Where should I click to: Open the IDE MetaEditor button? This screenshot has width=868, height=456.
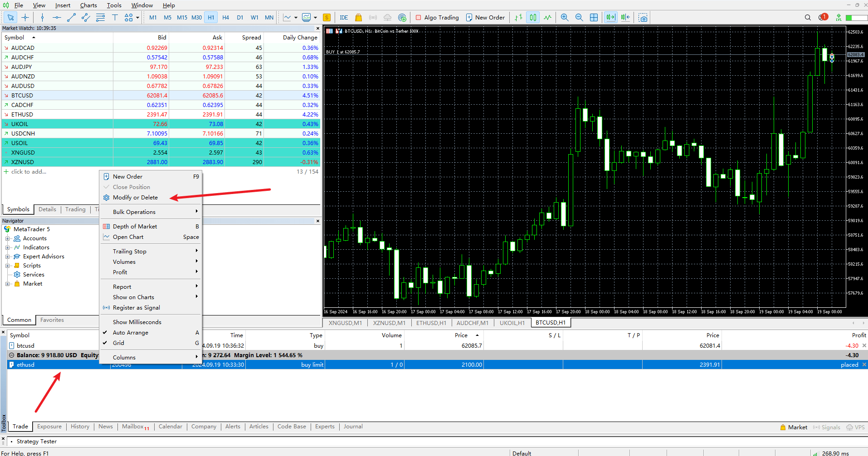(x=344, y=18)
